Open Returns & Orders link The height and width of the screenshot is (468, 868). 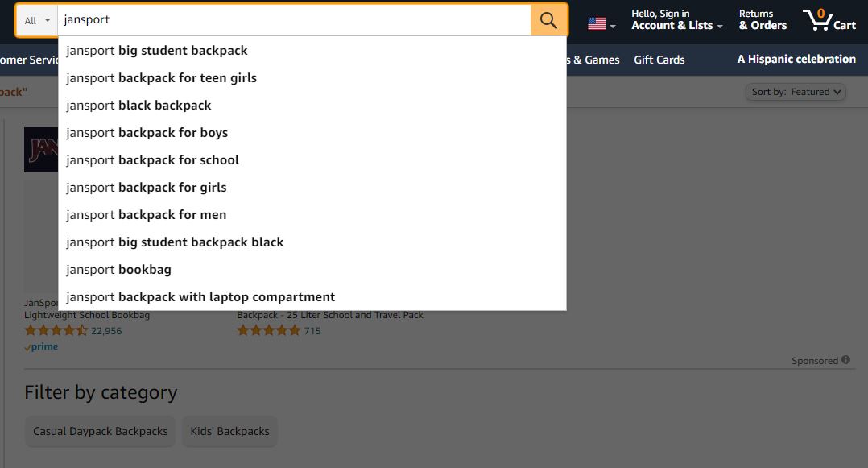pos(763,20)
